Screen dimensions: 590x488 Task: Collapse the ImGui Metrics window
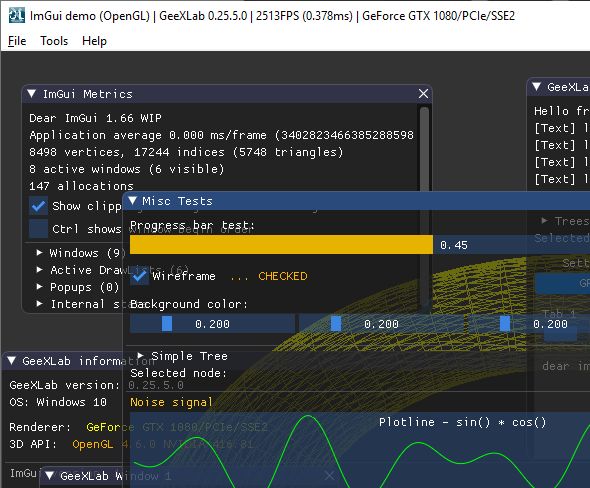(32, 94)
